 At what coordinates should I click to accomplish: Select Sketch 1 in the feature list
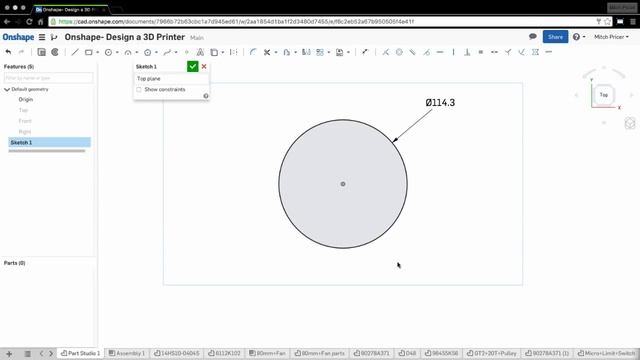[x=49, y=142]
